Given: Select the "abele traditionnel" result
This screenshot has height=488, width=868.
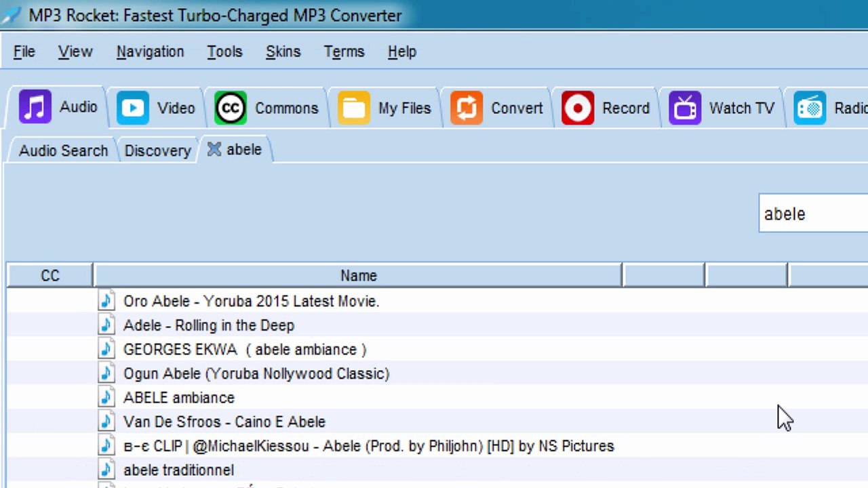Looking at the screenshot, I should click(x=178, y=470).
